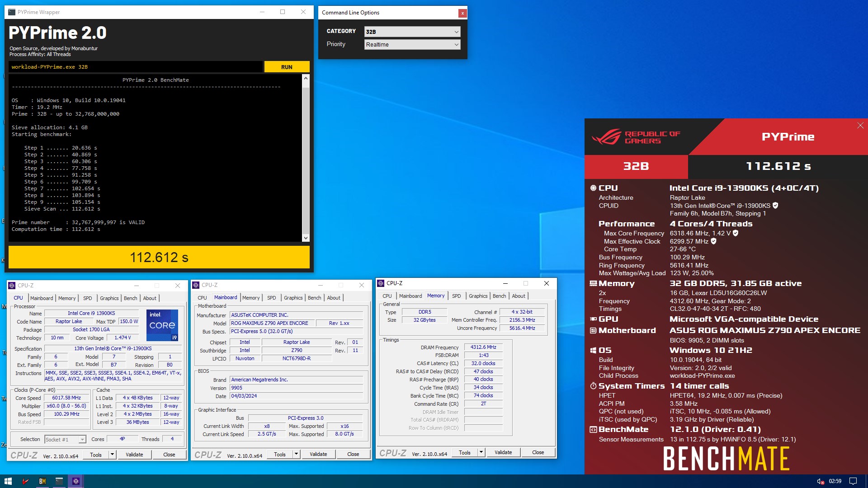
Task: Click the System Timers clock icon
Action: (593, 386)
